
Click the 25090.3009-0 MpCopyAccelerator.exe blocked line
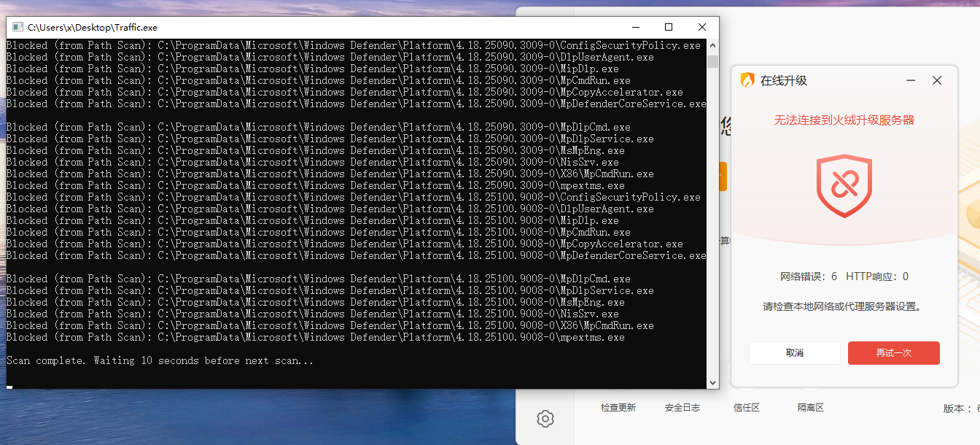(x=344, y=92)
